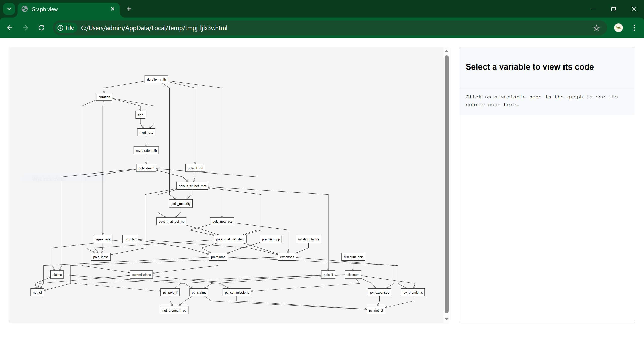644x345 pixels.
Task: Select the premiums variable node
Action: pyautogui.click(x=218, y=257)
